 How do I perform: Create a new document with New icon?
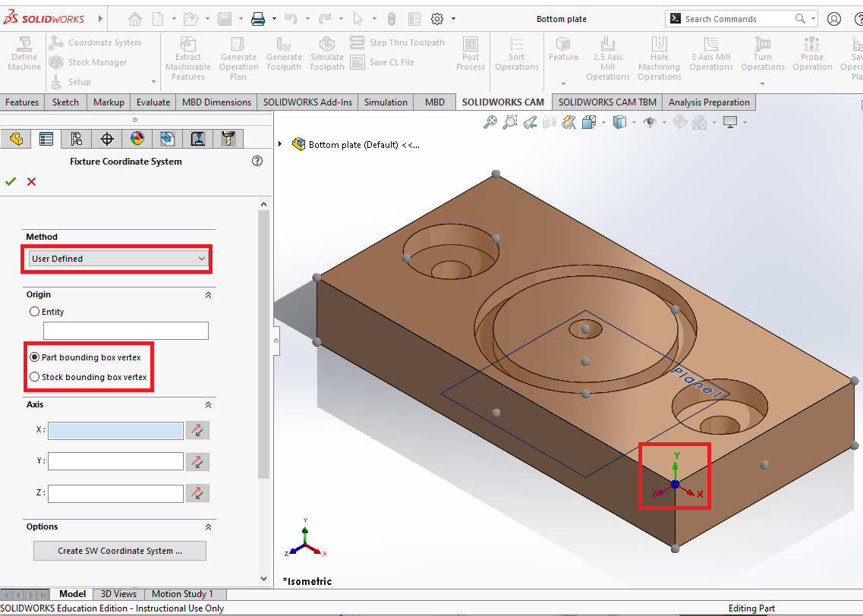[x=158, y=19]
